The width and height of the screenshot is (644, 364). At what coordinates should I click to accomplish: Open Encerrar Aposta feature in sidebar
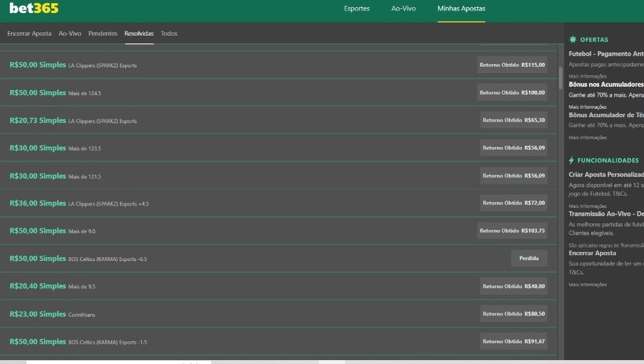(x=592, y=253)
